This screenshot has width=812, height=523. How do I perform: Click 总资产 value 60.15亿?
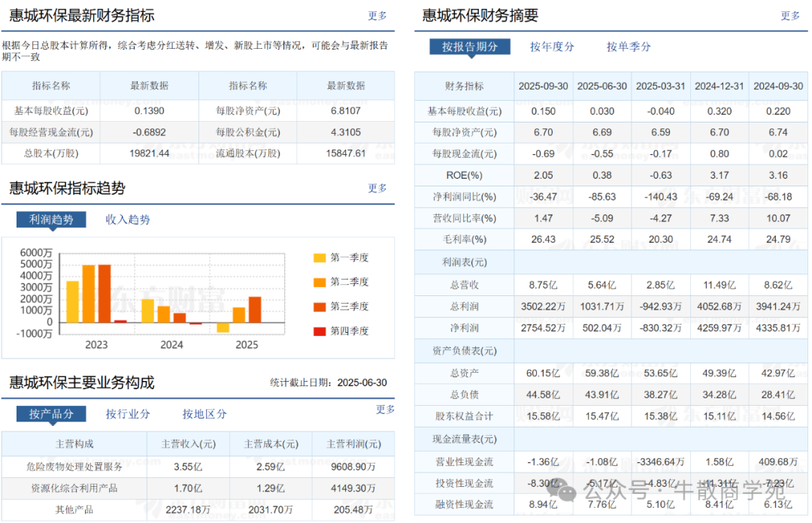[544, 373]
